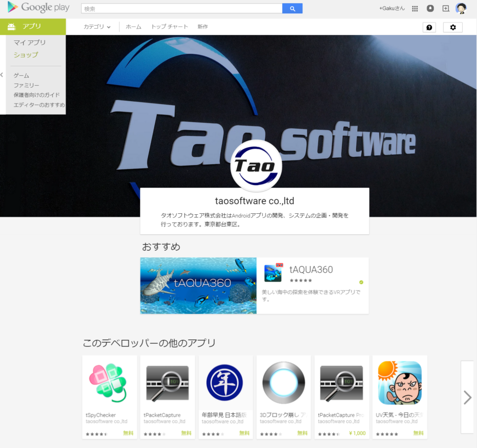Open the user profile avatar

pos(461,9)
